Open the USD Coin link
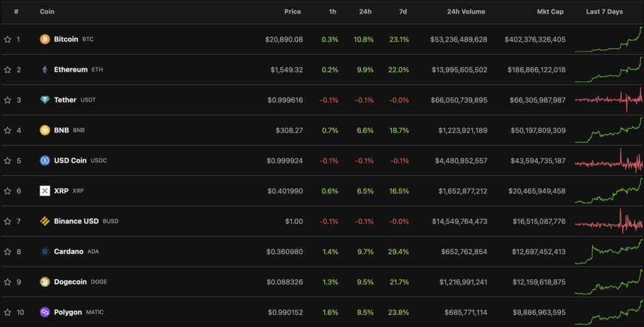Screen dimensions: 644x327 point(70,160)
